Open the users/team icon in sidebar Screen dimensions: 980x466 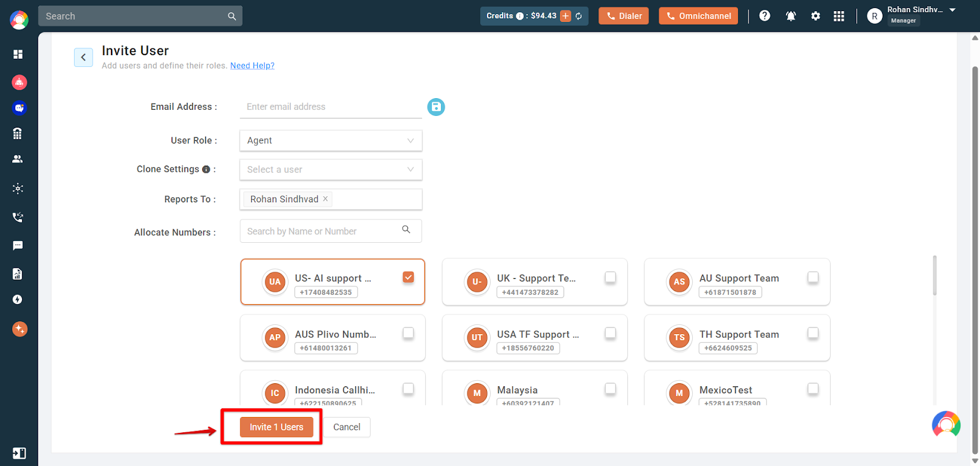pos(18,159)
